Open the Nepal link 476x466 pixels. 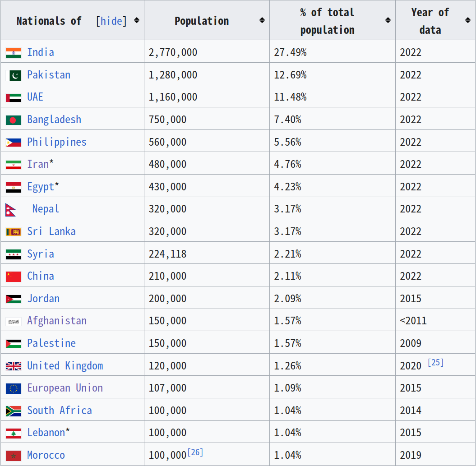[x=46, y=209]
